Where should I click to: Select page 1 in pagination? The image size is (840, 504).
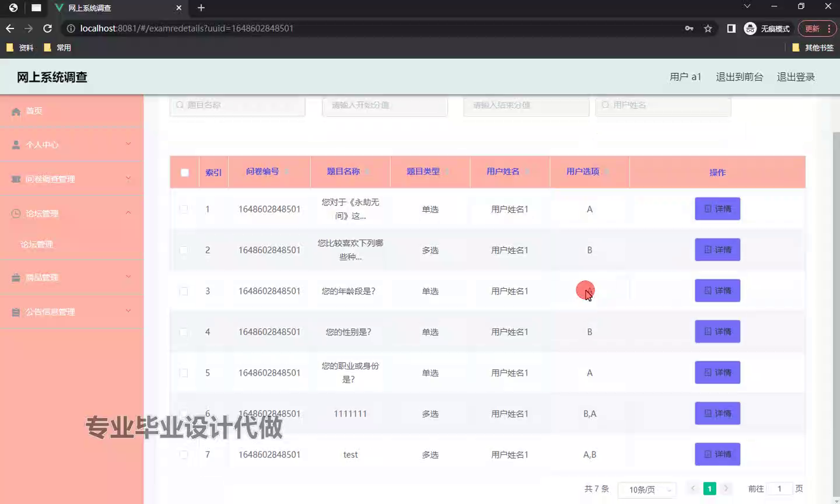pos(710,489)
